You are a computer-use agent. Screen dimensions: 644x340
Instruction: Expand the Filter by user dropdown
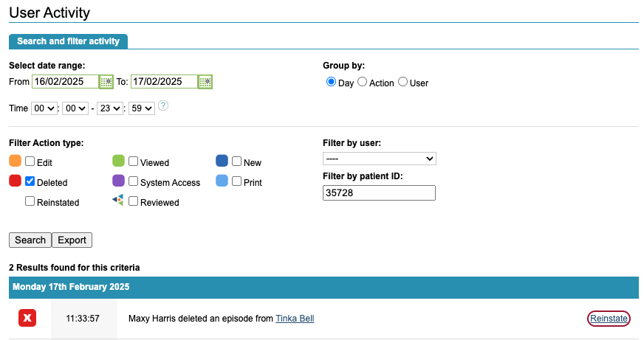pyautogui.click(x=380, y=159)
